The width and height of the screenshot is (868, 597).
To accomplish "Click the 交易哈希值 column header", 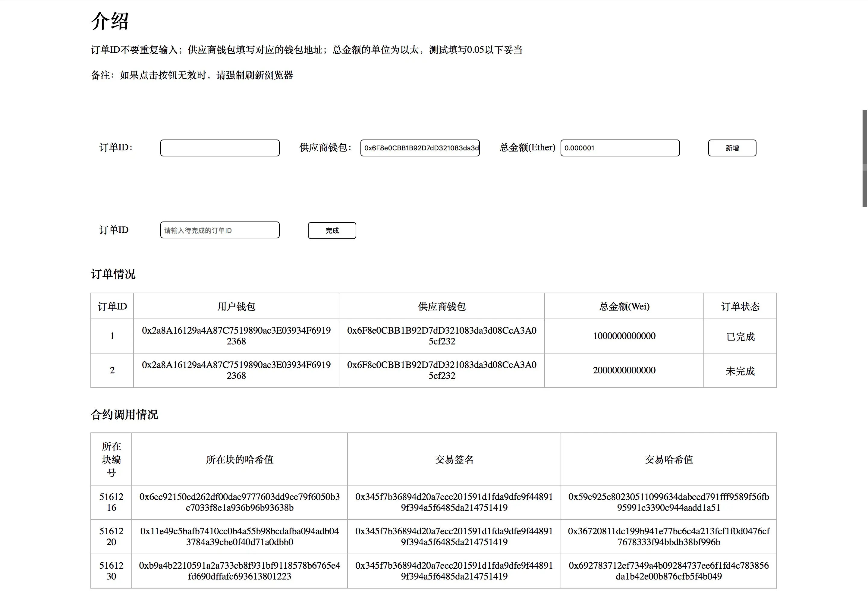I will pos(668,459).
